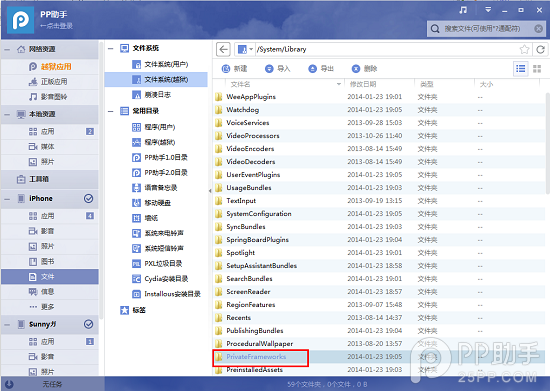
Task: Collapse the Sunny device section
Action: pyautogui.click(x=7, y=325)
